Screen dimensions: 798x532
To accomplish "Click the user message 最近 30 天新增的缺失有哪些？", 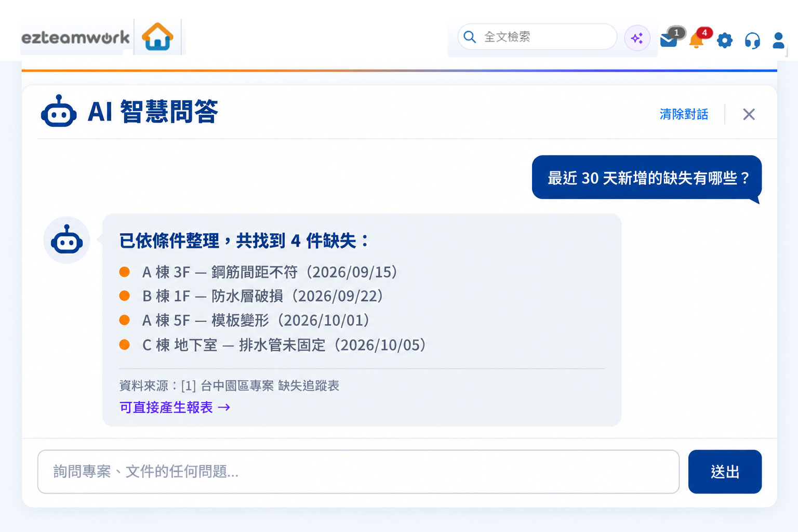I will point(647,178).
